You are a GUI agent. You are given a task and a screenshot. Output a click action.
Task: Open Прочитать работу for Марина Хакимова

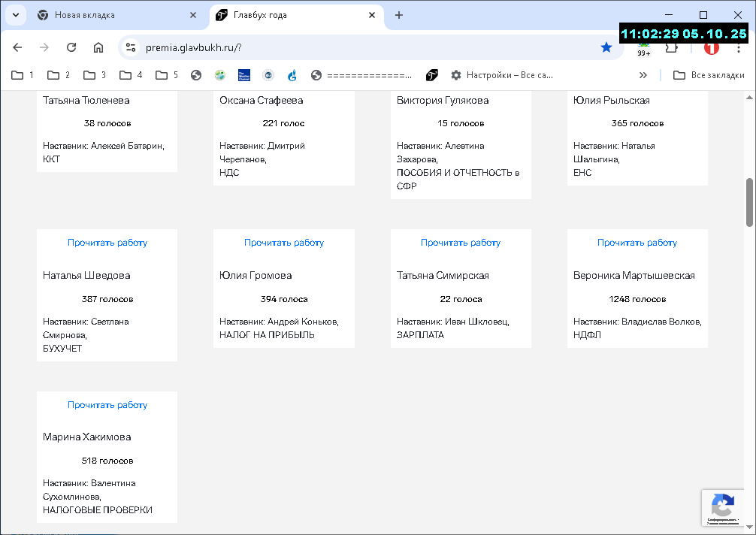(x=107, y=405)
